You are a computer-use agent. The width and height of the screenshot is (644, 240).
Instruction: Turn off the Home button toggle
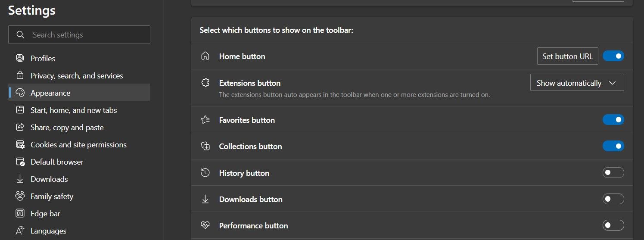click(613, 56)
